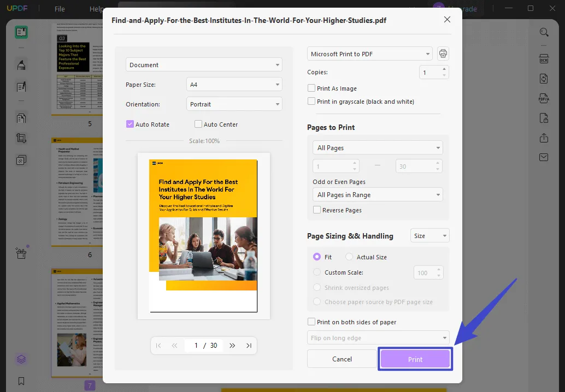Viewport: 565px width, 392px height.
Task: Open the bookmark panel at bottom left
Action: [21, 381]
